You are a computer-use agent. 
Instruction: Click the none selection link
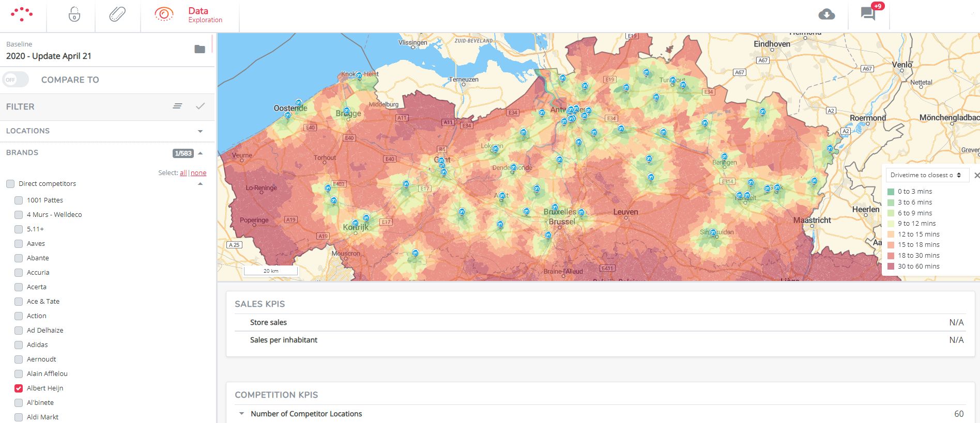pyautogui.click(x=198, y=173)
